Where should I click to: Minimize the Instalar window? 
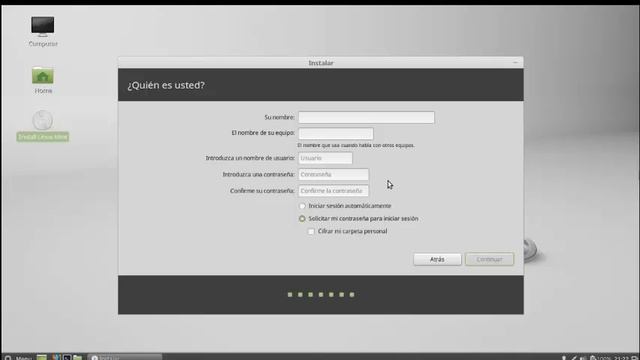coord(515,62)
